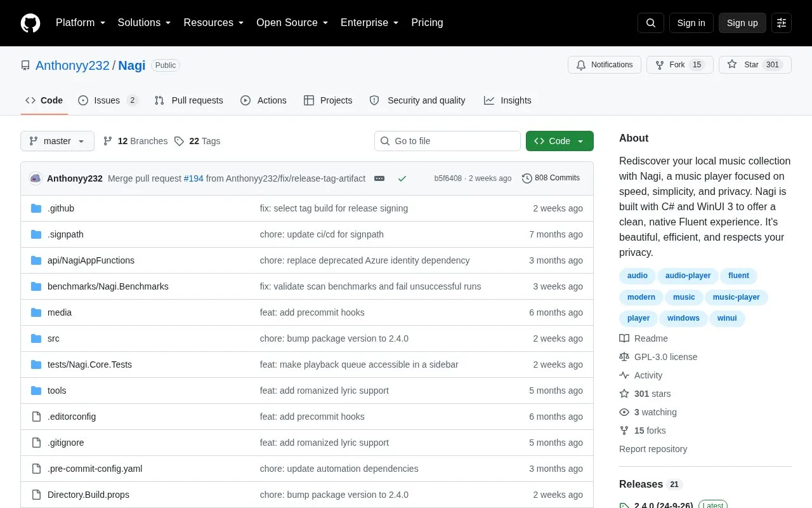This screenshot has height=508, width=812.
Task: Open the GitHub logo home link
Action: coord(30,23)
